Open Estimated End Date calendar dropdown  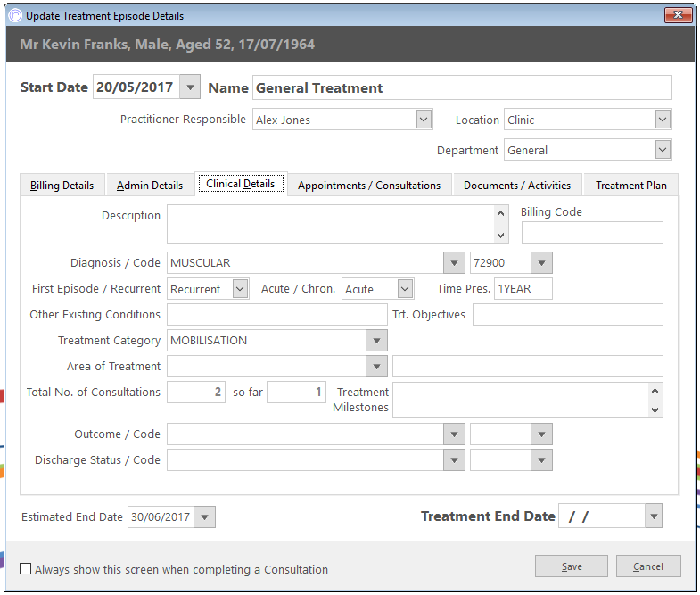pos(204,516)
